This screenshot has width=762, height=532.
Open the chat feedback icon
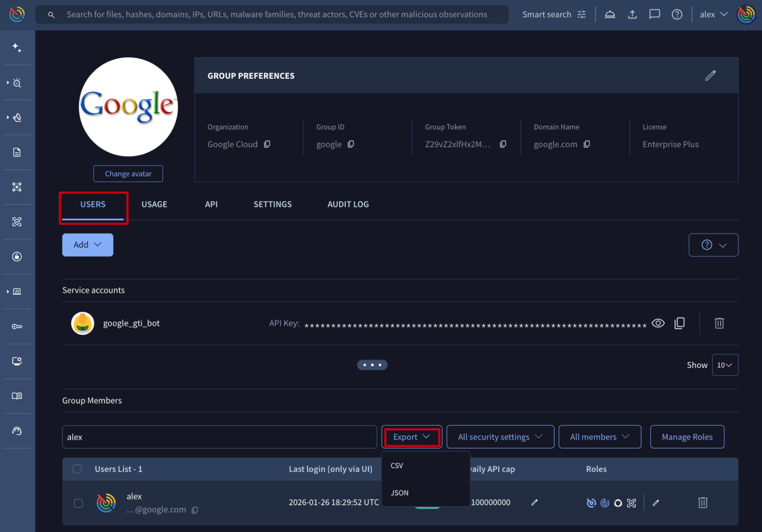tap(655, 14)
